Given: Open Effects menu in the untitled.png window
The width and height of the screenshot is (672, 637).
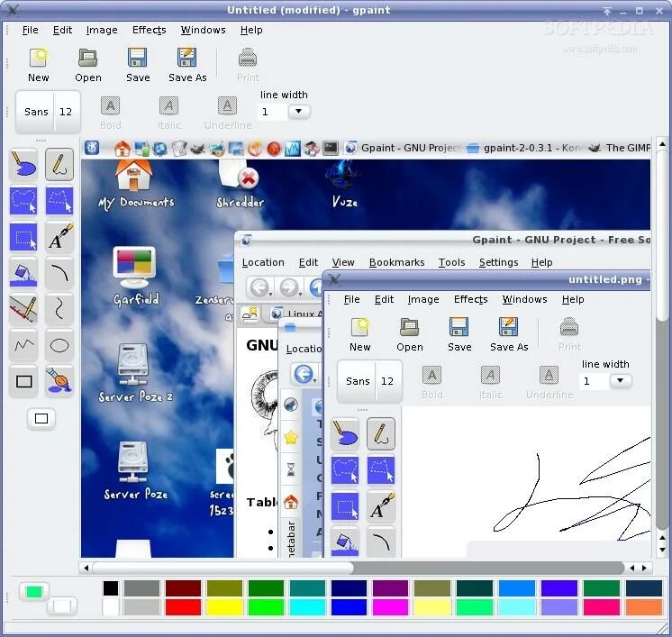Looking at the screenshot, I should [x=470, y=299].
